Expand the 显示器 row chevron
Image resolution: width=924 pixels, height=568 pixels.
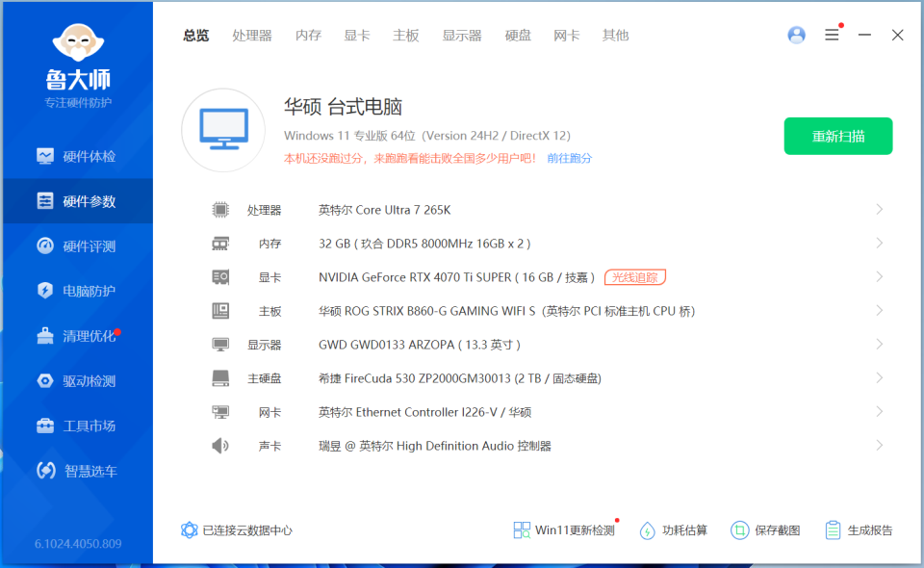(x=879, y=345)
